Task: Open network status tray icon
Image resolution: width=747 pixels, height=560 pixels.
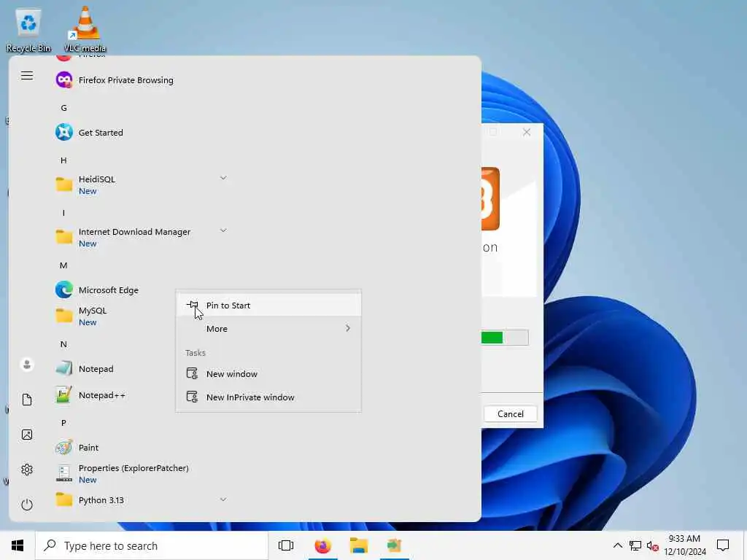Action: pyautogui.click(x=635, y=545)
